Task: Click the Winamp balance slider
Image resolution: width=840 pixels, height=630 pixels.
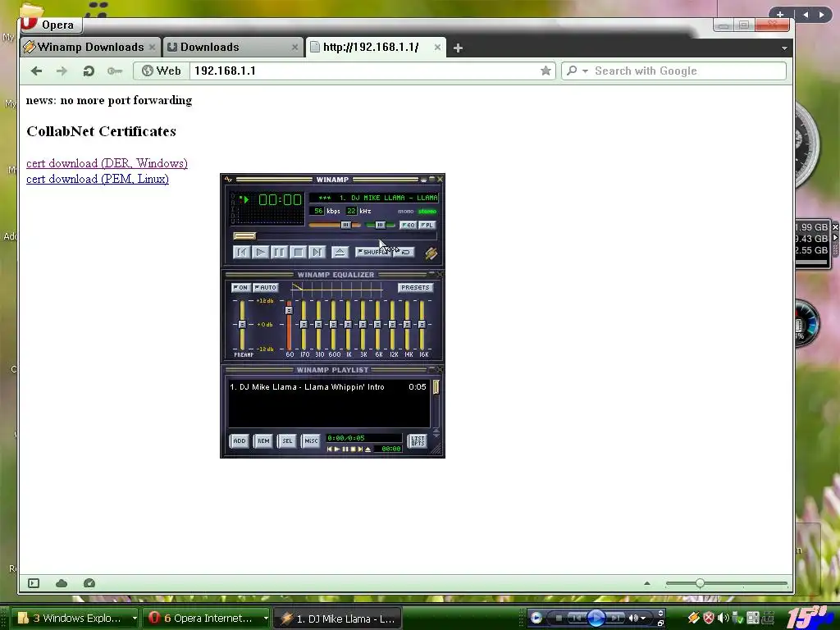Action: [381, 225]
